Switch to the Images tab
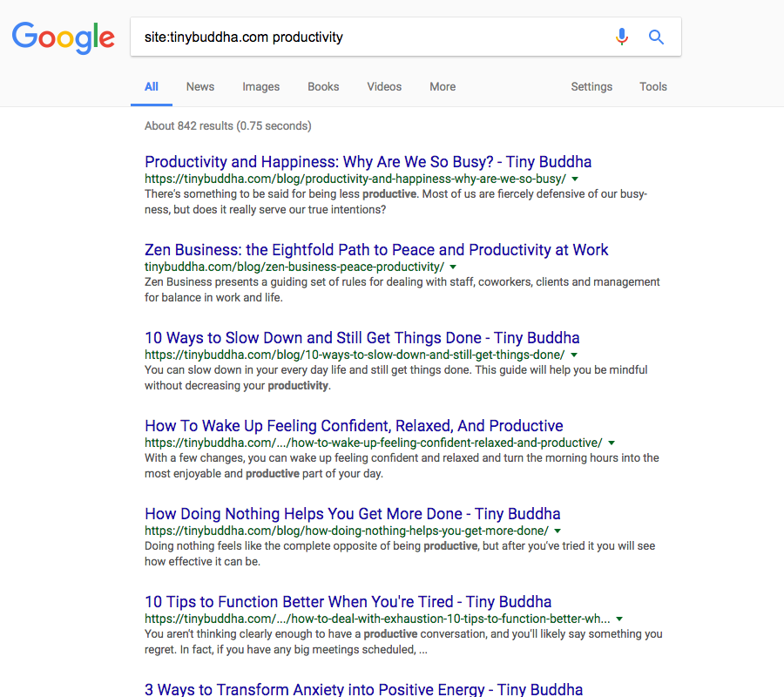 (261, 86)
